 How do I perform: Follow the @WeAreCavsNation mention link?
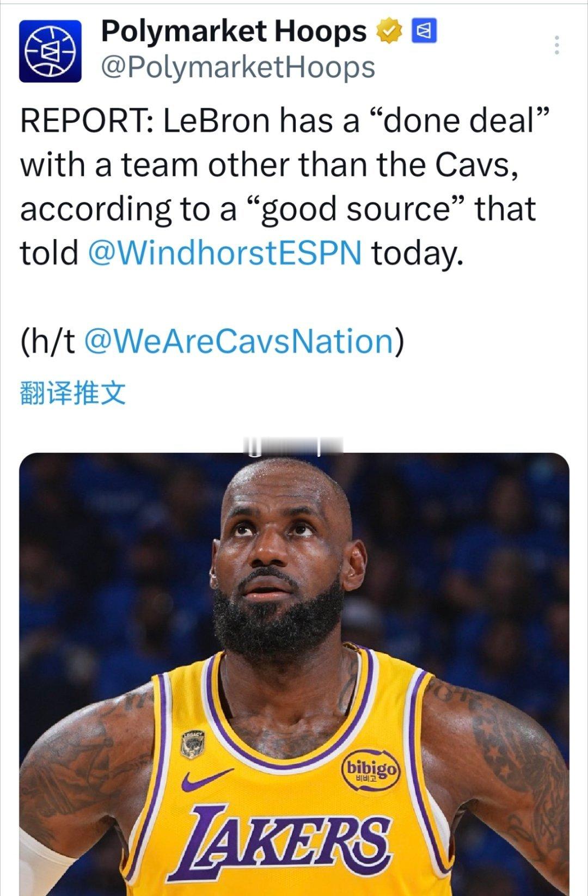[x=239, y=341]
